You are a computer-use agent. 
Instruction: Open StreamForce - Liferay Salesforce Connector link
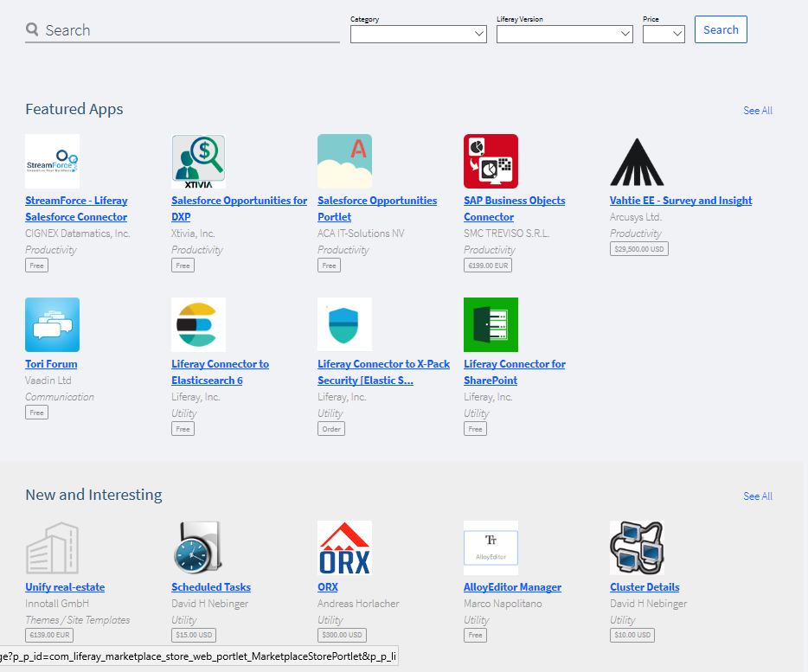click(76, 208)
